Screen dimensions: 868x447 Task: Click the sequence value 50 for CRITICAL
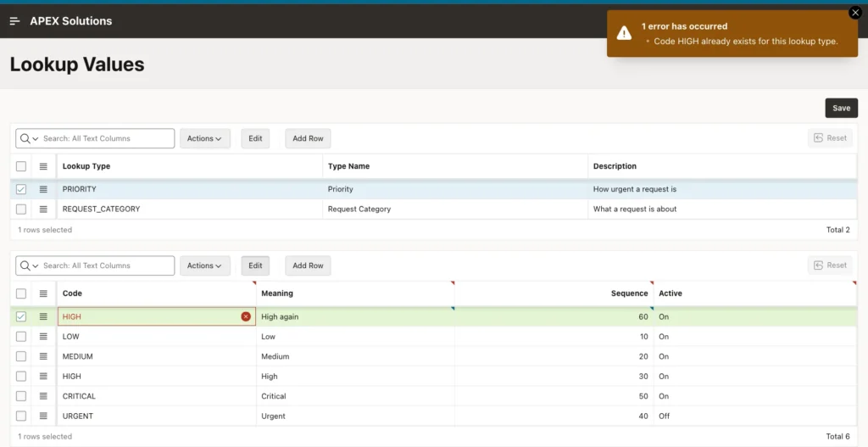pyautogui.click(x=643, y=397)
